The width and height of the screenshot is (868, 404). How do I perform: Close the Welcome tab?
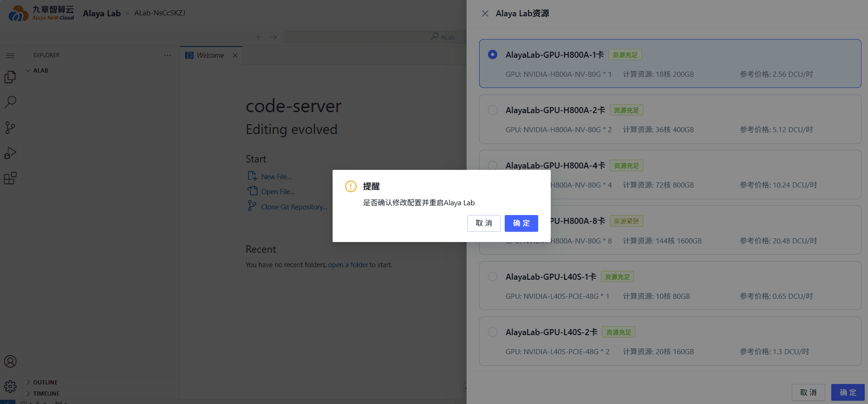[235, 55]
